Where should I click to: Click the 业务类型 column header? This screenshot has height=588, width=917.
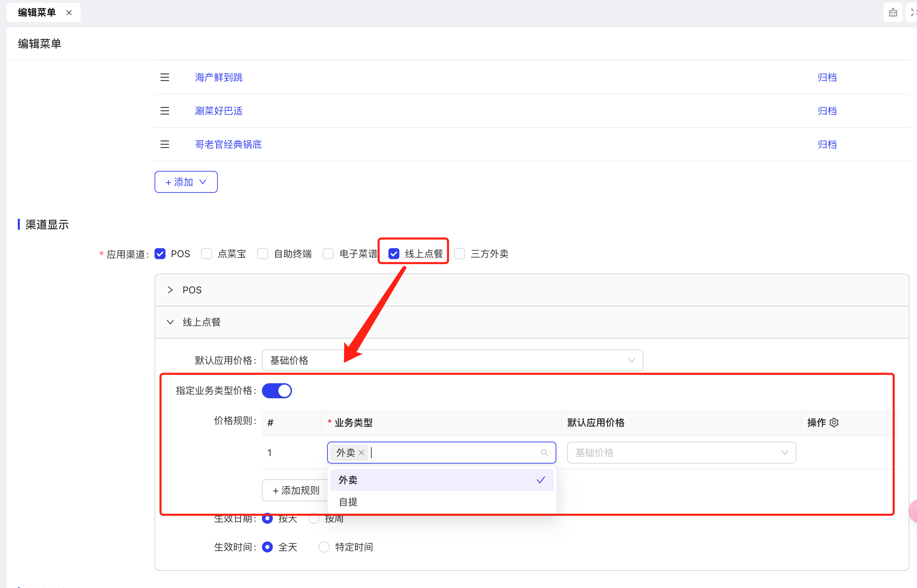[354, 423]
